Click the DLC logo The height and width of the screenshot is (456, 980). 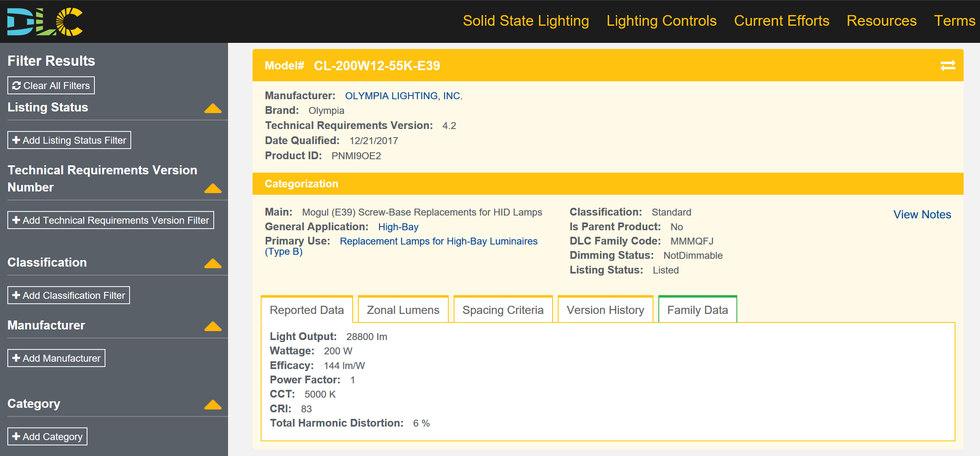[45, 21]
